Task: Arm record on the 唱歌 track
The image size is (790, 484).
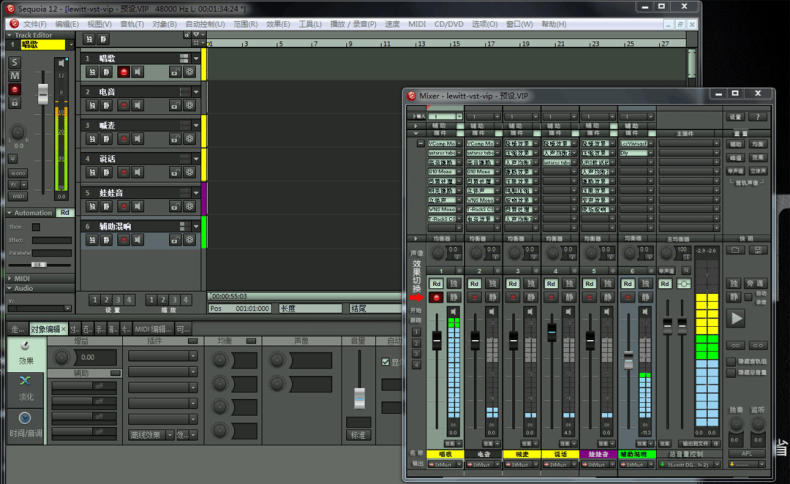Action: click(x=124, y=72)
